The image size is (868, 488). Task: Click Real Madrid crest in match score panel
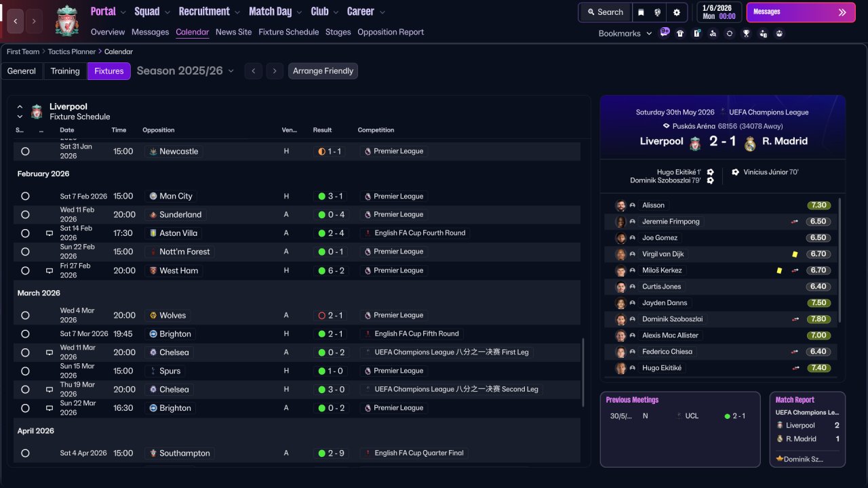pos(750,143)
